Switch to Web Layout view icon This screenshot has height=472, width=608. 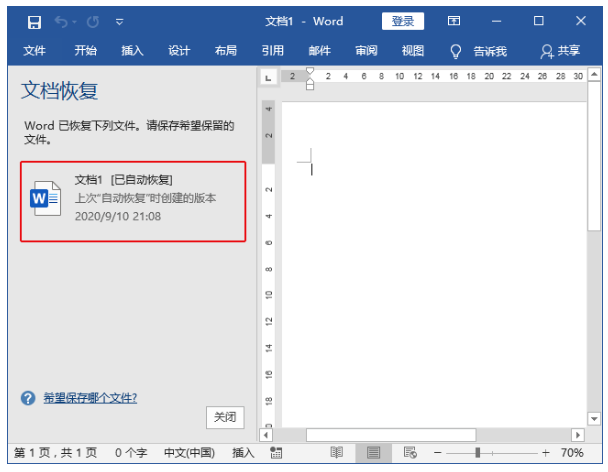click(x=410, y=453)
